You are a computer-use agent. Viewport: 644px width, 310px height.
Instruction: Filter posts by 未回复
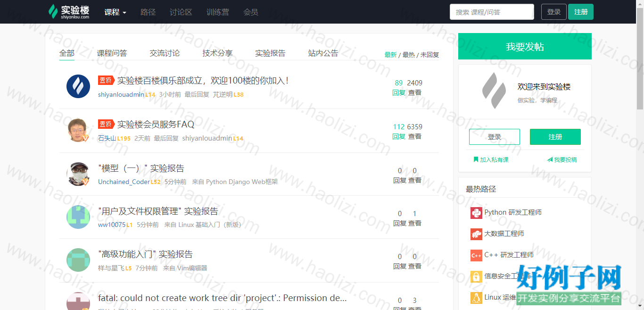[430, 55]
